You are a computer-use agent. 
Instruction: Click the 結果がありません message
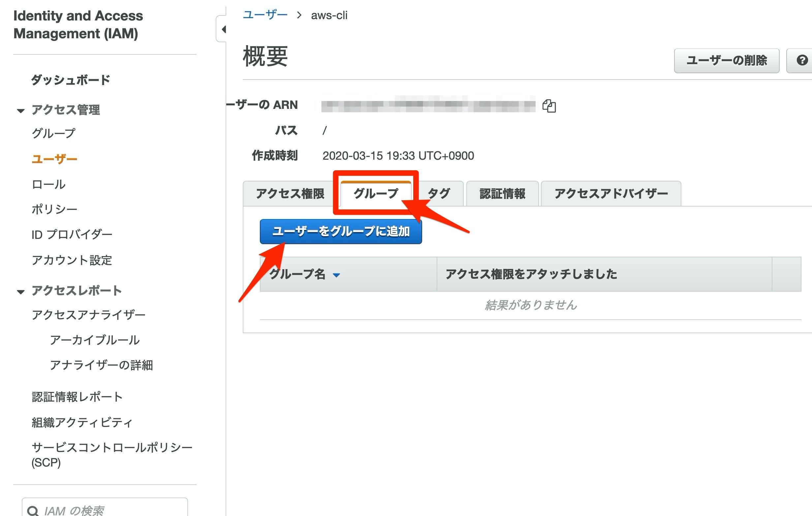pos(531,305)
